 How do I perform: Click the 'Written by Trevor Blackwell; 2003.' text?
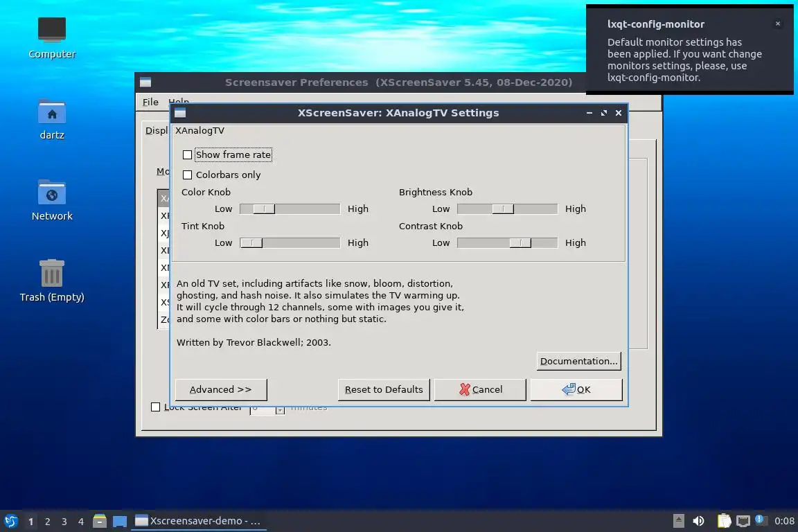point(254,343)
